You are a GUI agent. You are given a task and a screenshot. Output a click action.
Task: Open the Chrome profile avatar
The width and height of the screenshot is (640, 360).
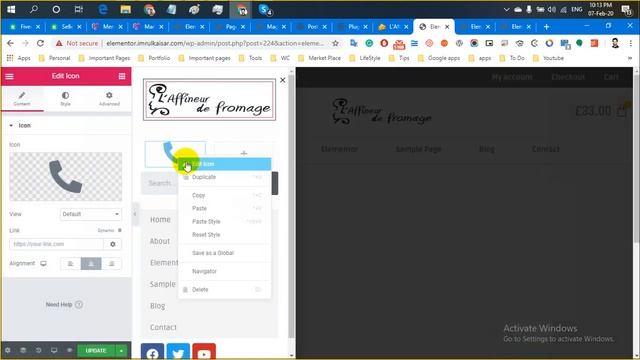tap(615, 43)
